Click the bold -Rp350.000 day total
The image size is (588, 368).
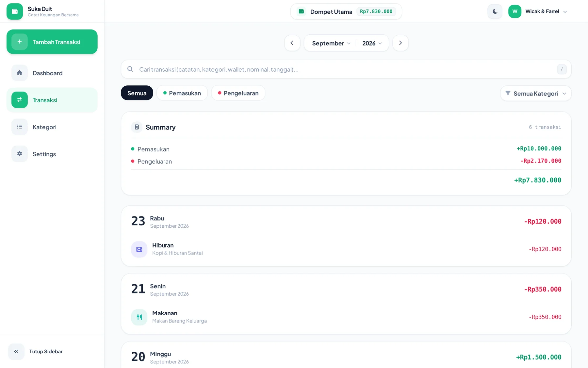click(x=542, y=289)
